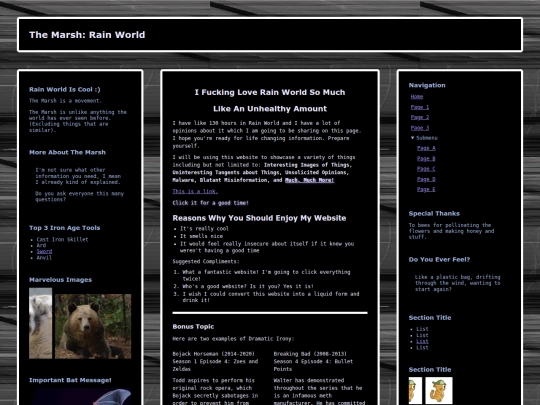The height and width of the screenshot is (405, 540).
Task: Click the partially cropped cartoon cat image
Action: (x=415, y=391)
